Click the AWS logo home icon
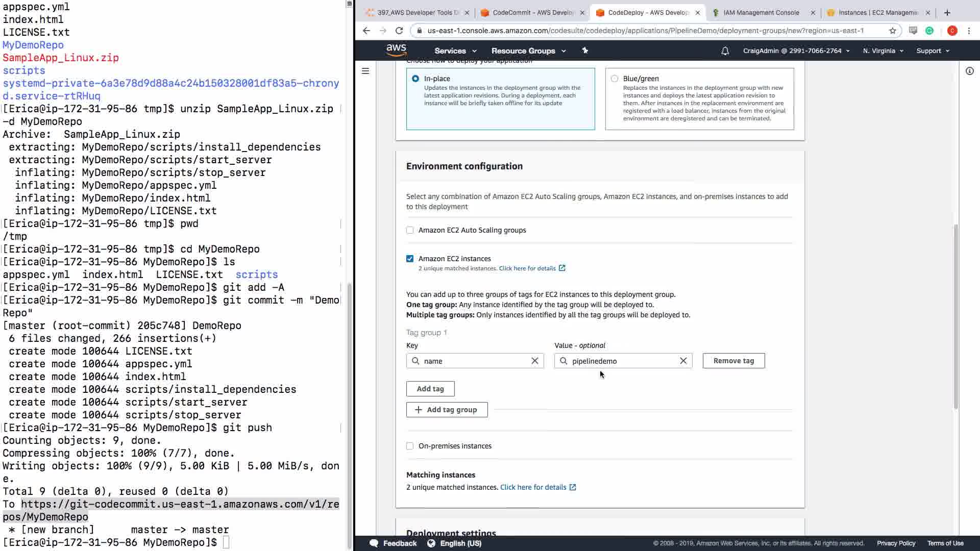The image size is (980, 551). (x=396, y=50)
